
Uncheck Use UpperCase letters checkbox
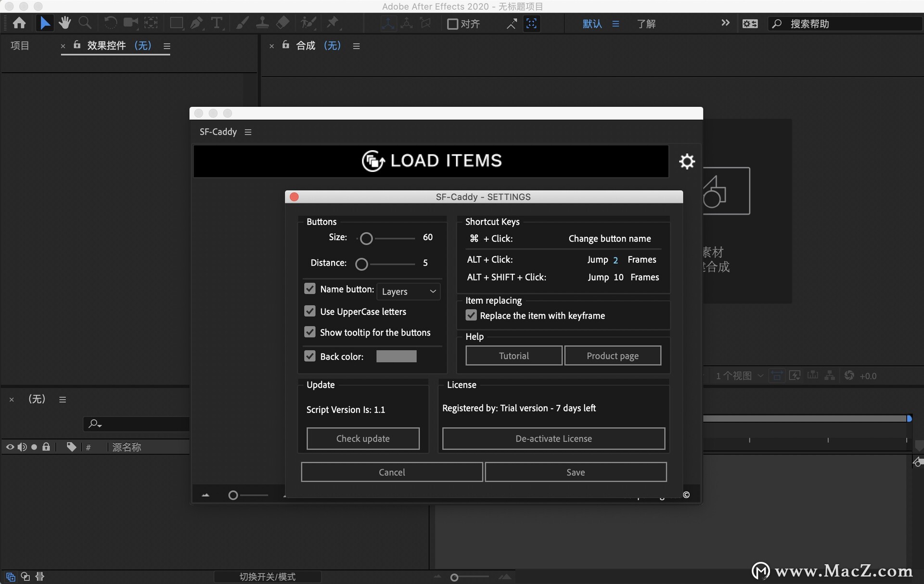[310, 311]
